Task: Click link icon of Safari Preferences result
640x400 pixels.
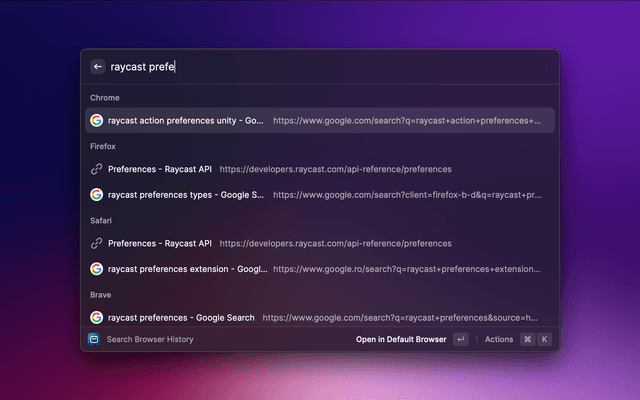Action: (x=97, y=243)
